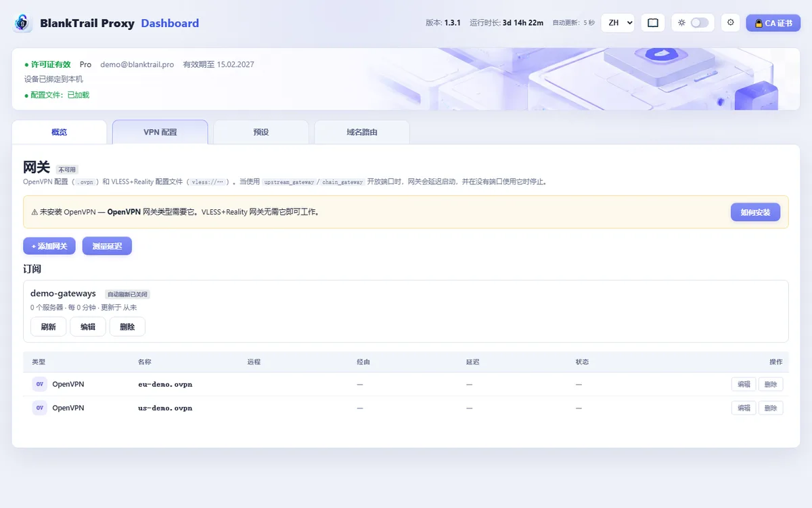Click the 自动刷新已关闭 badge
This screenshot has width=812, height=508.
tap(127, 295)
